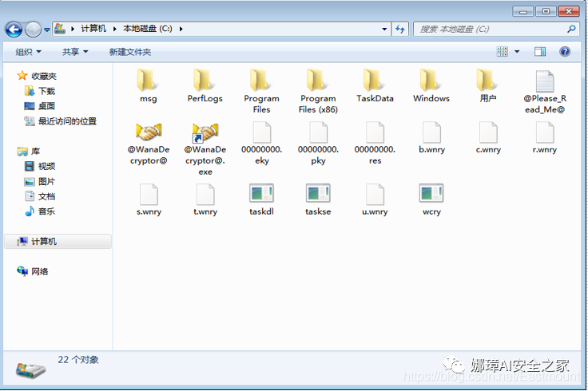Screen dimensions: 588x391
Task: Select the @WanaDecryptor@.exe shortcut
Action: point(205,149)
